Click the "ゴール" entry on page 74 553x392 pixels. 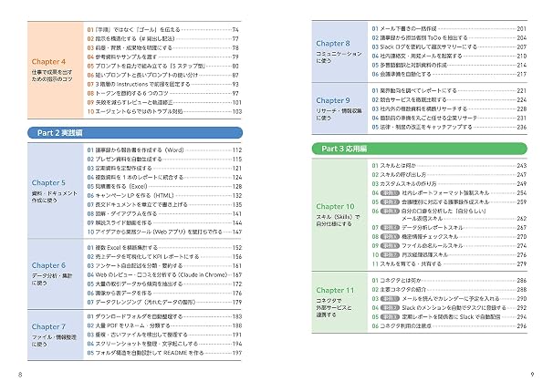point(163,29)
